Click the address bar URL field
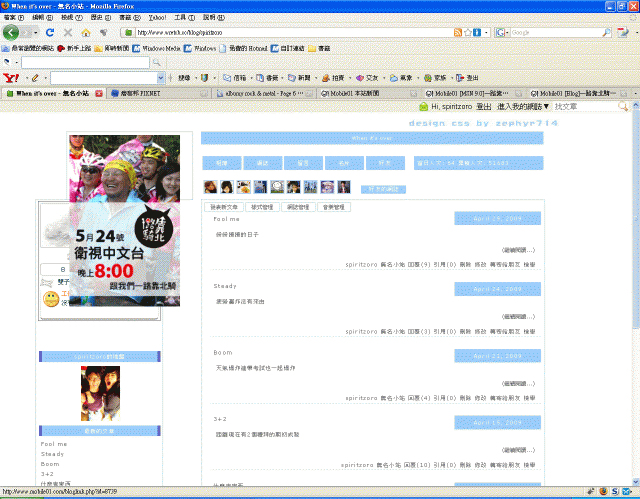Viewport: 640px width, 499px height. (x=294, y=32)
